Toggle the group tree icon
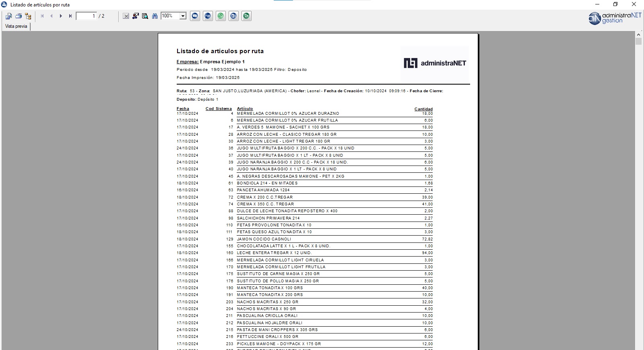644x350 pixels. 28,16
